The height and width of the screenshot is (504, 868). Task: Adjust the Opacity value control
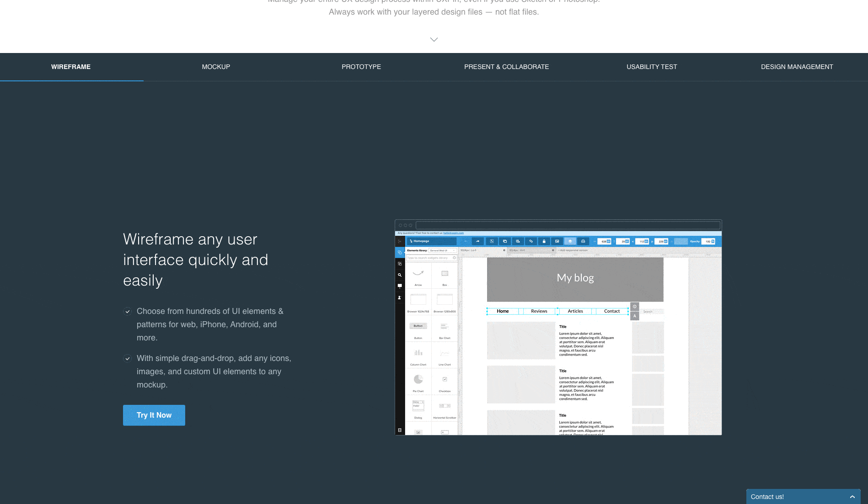708,241
